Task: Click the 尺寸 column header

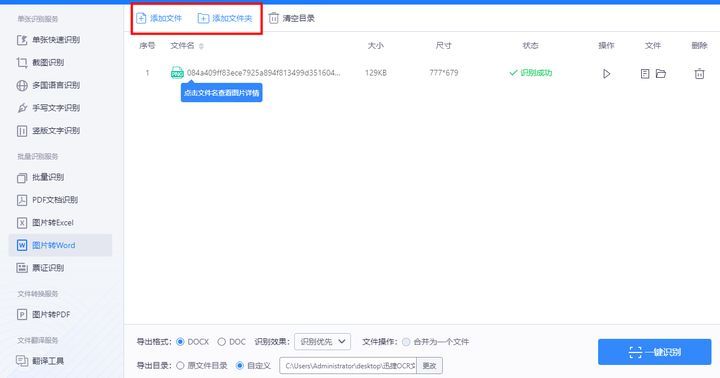Action: 444,45
